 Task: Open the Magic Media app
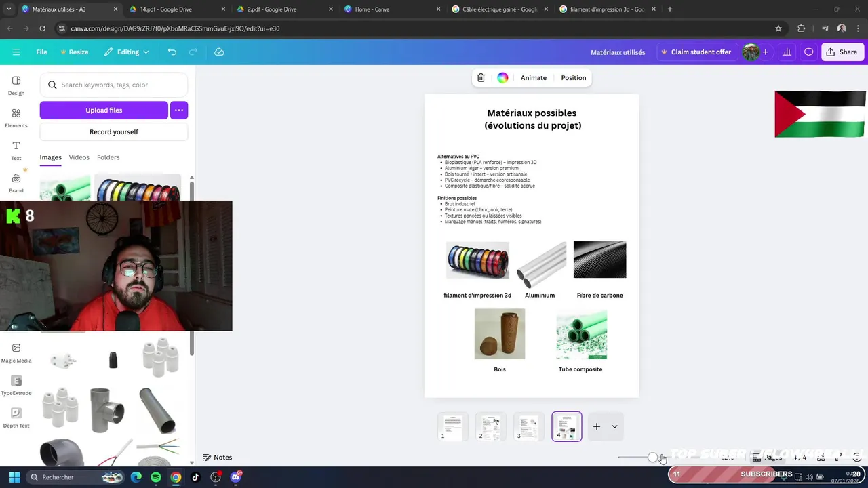coord(16,353)
